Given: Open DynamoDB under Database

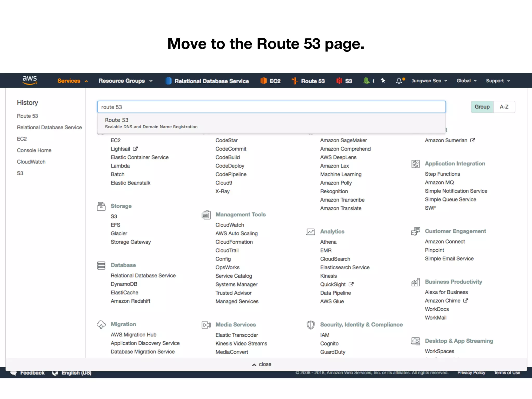Looking at the screenshot, I should [124, 284].
